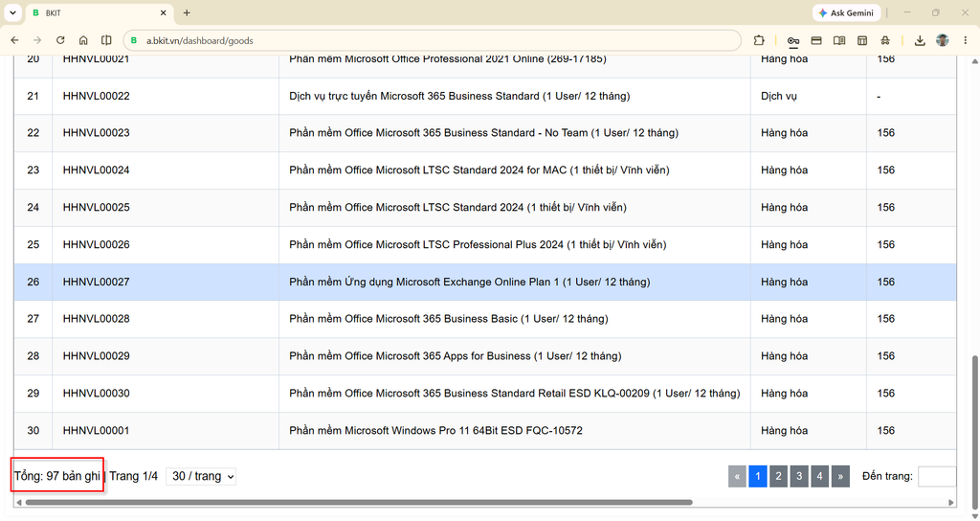Open the side panel icon beside home

[106, 40]
